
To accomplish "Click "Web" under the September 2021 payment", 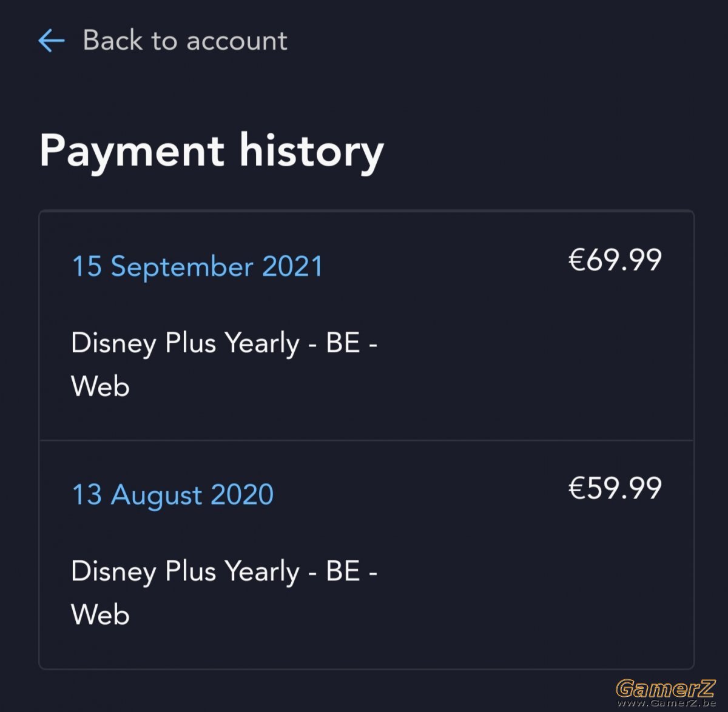I will [100, 386].
